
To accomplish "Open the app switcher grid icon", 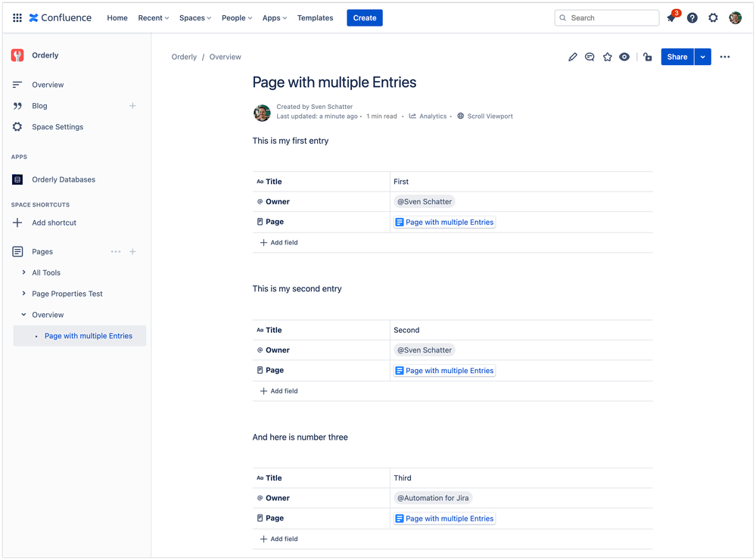I will click(x=17, y=17).
